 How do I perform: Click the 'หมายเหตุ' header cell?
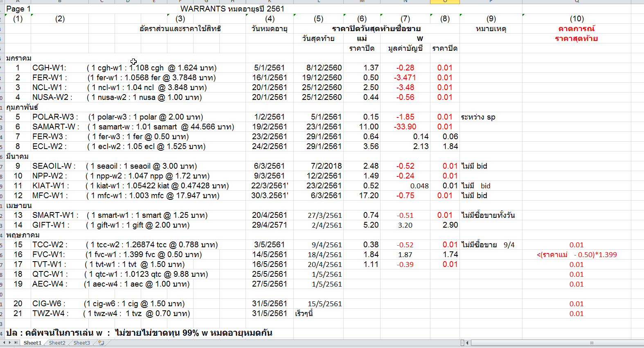point(491,28)
